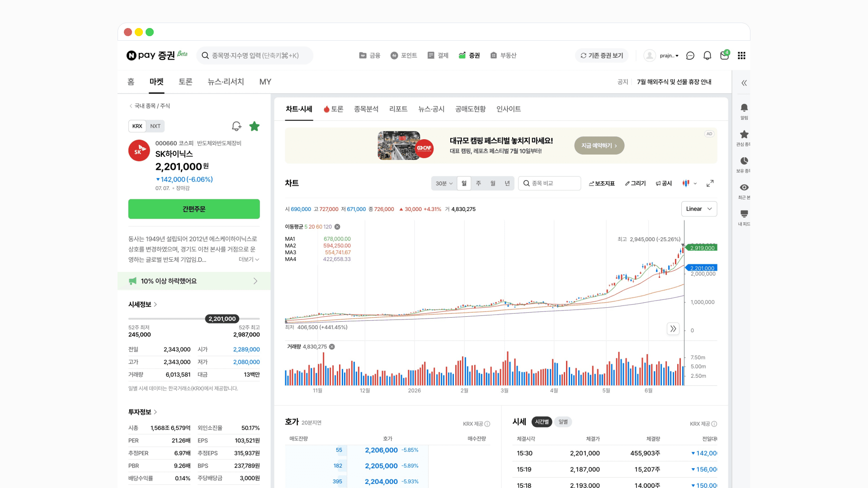Viewport: 868px width, 488px height.
Task: Activate the 그리기 drawing tool
Action: tap(635, 183)
